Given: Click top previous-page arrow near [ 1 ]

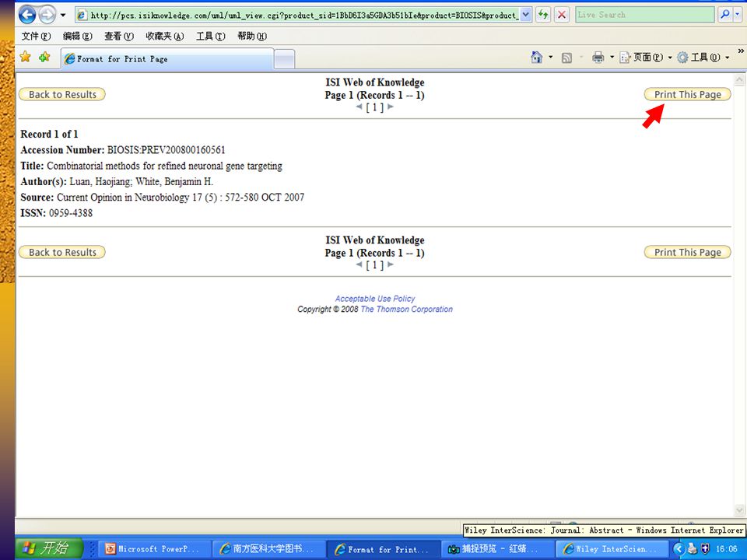Looking at the screenshot, I should (x=359, y=107).
